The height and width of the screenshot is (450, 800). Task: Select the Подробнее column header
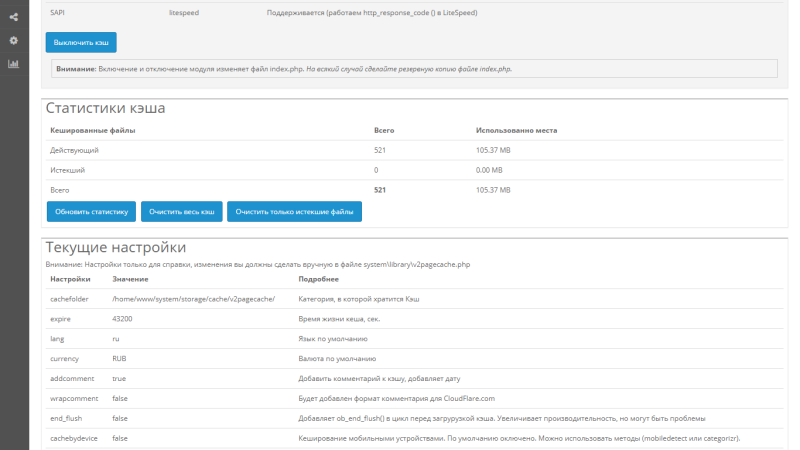(x=318, y=279)
